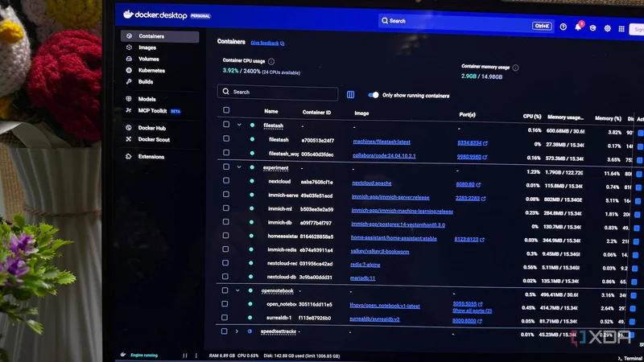Check the select-all containers checkbox

coord(226,110)
